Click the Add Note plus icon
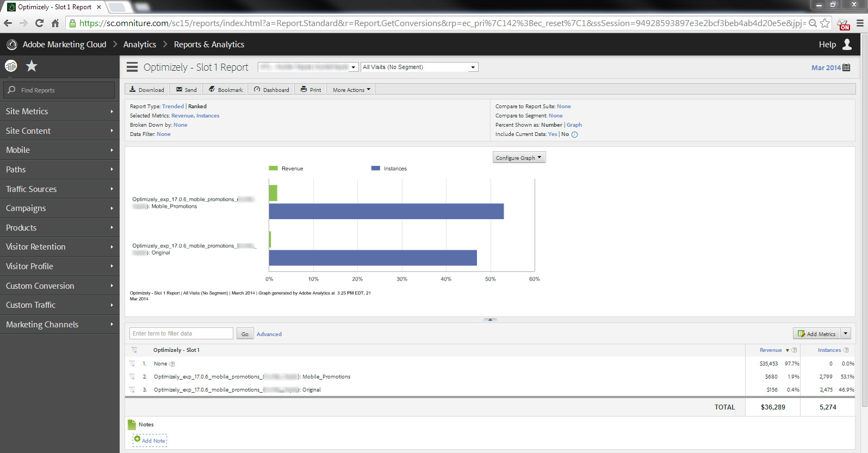Viewport: 868px width, 453px height. click(137, 439)
